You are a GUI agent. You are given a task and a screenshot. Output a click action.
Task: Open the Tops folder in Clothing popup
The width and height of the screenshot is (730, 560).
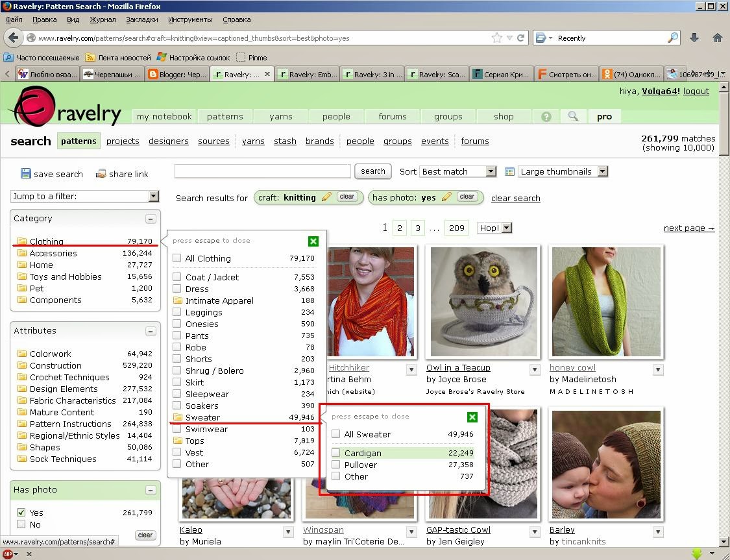tap(177, 441)
